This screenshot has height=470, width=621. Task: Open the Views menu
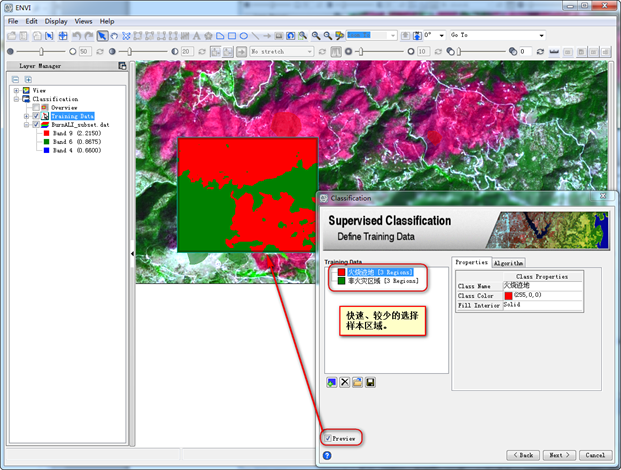83,21
